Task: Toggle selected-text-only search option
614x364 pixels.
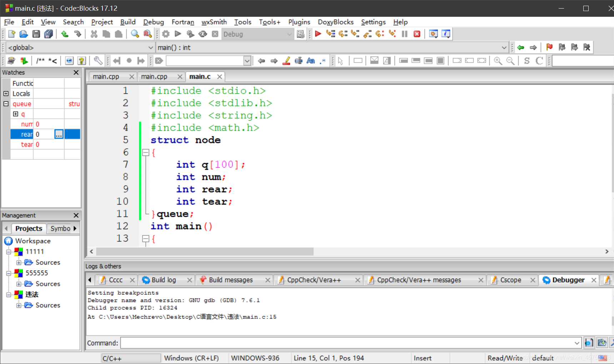Action: coord(298,61)
